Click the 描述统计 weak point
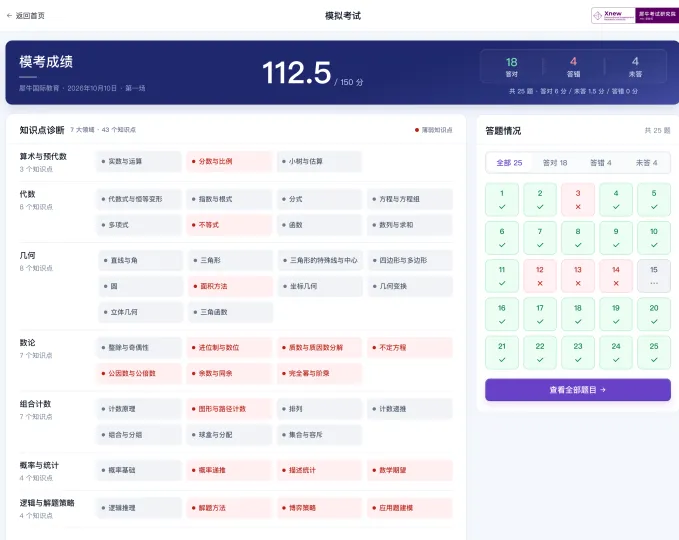This screenshot has height=540, width=679. coord(320,470)
